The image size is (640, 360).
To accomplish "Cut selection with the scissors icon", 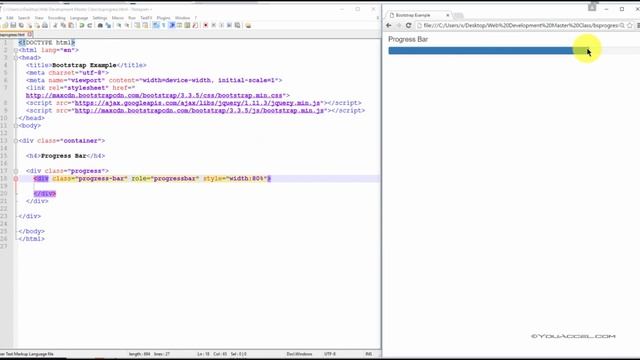I will point(55,25).
